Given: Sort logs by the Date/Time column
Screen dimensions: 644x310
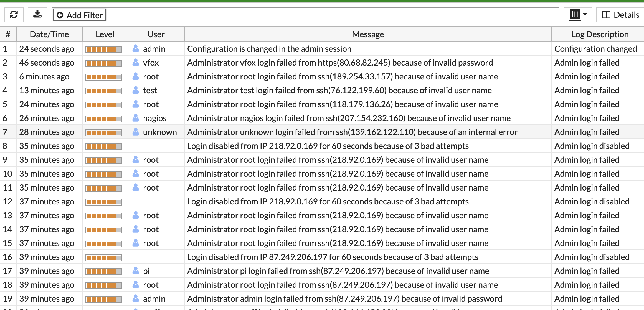Looking at the screenshot, I should point(49,34).
